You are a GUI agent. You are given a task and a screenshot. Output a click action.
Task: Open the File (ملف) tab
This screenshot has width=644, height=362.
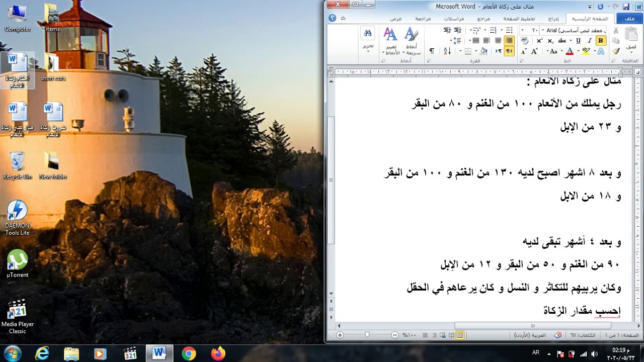point(629,19)
